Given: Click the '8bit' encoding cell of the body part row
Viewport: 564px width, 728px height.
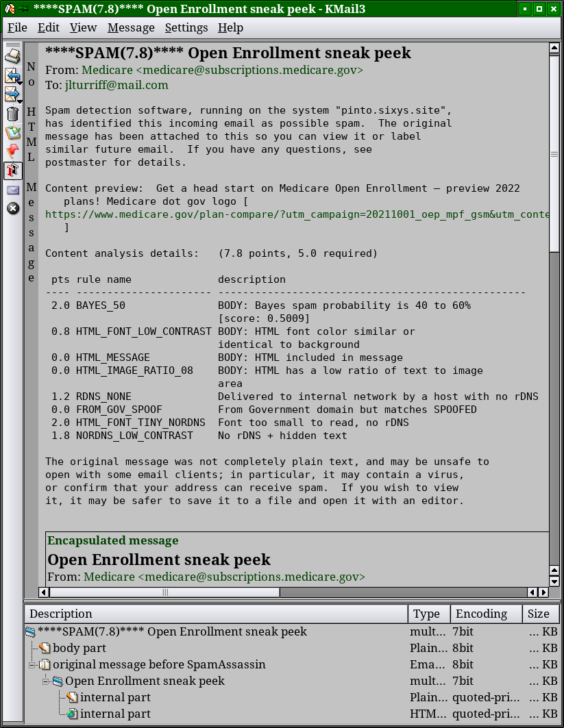Looking at the screenshot, I should [463, 648].
